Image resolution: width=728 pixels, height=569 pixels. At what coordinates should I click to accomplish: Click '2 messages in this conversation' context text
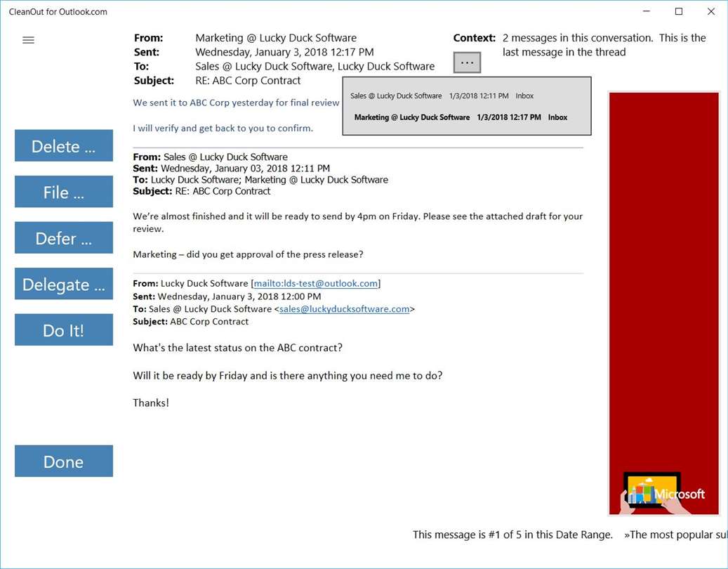coord(604,44)
